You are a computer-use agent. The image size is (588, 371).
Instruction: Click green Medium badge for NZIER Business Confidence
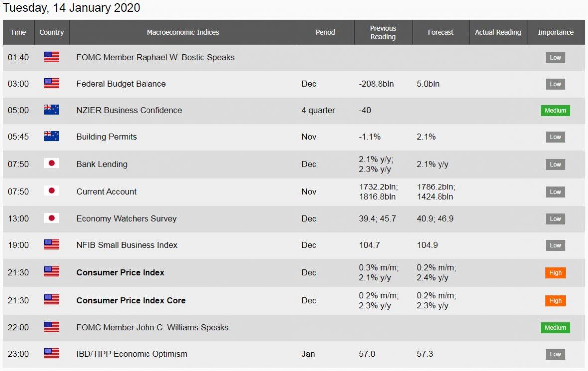(x=555, y=110)
